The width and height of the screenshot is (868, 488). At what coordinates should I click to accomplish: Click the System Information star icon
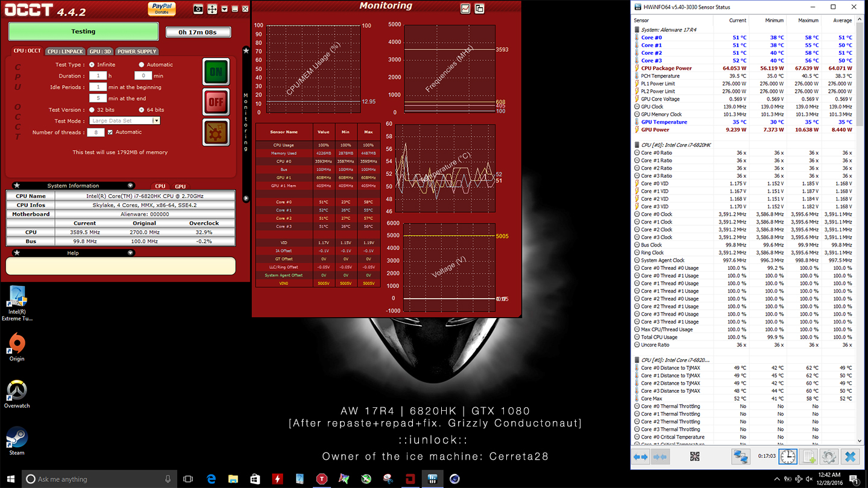click(x=17, y=186)
